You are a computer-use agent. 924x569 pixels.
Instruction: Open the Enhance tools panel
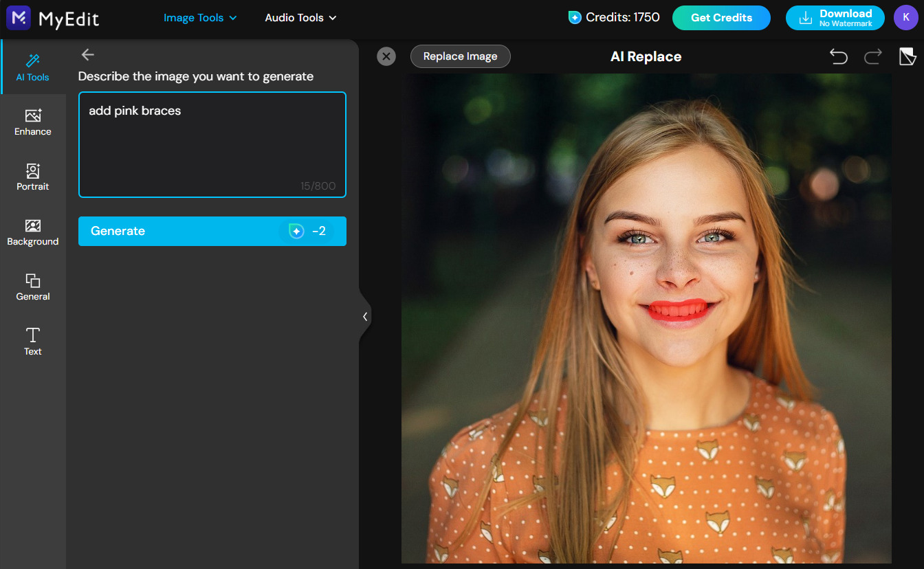click(x=32, y=122)
